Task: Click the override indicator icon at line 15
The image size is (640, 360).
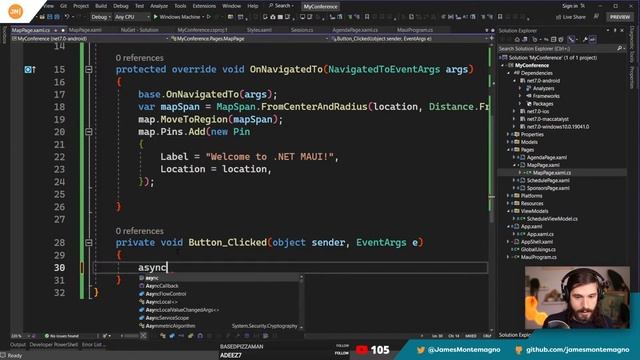Action: (29, 69)
